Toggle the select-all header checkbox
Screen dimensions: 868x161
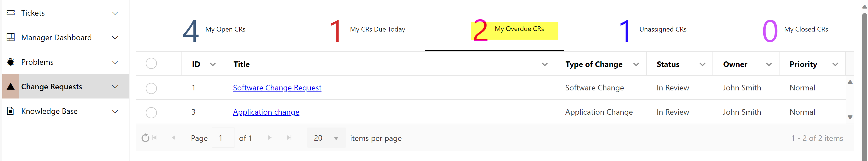(x=151, y=64)
